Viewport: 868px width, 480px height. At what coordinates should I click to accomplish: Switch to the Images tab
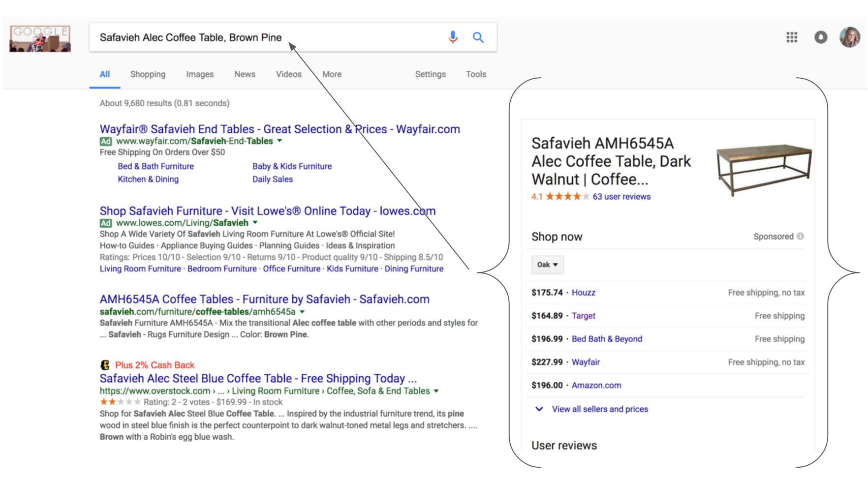200,74
